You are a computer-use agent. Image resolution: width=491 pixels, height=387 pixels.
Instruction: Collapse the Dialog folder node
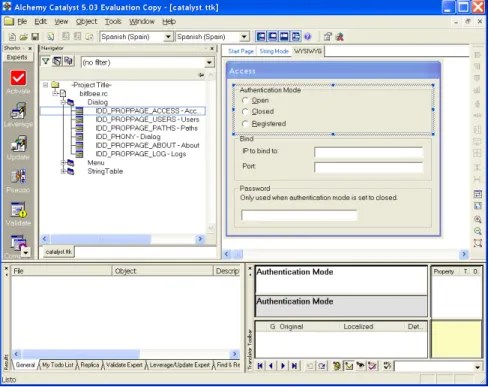tap(63, 102)
